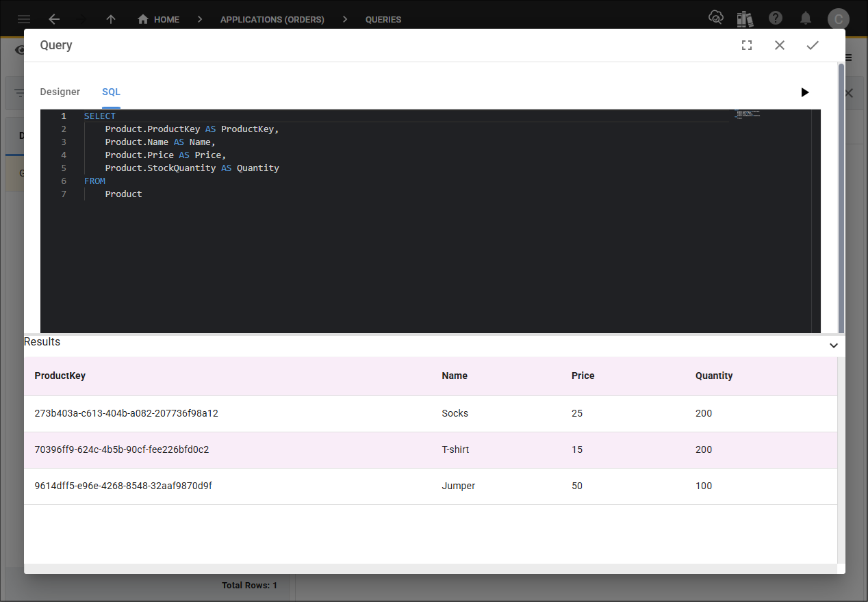The height and width of the screenshot is (602, 868).
Task: Collapse the Results panel chevron
Action: pos(834,345)
